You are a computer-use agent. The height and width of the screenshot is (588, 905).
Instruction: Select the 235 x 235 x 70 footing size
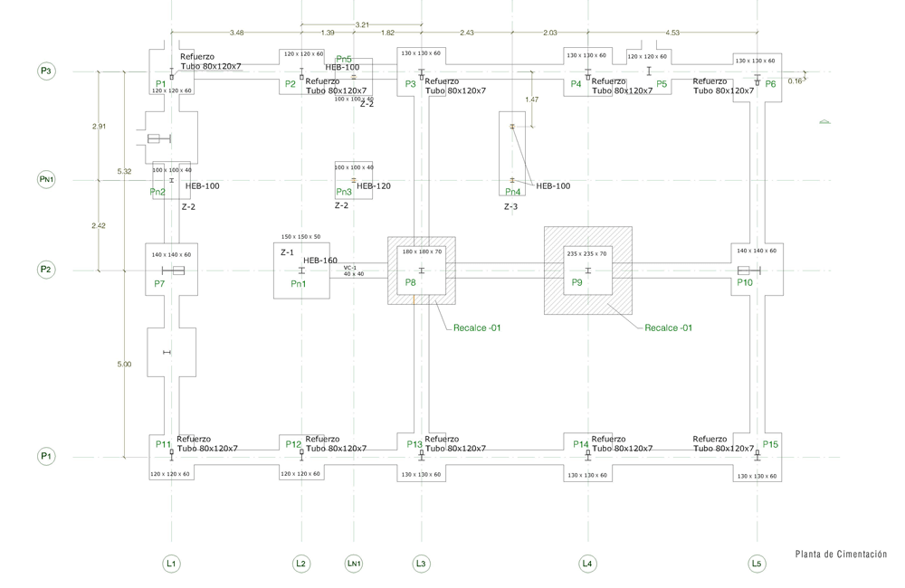(x=587, y=254)
